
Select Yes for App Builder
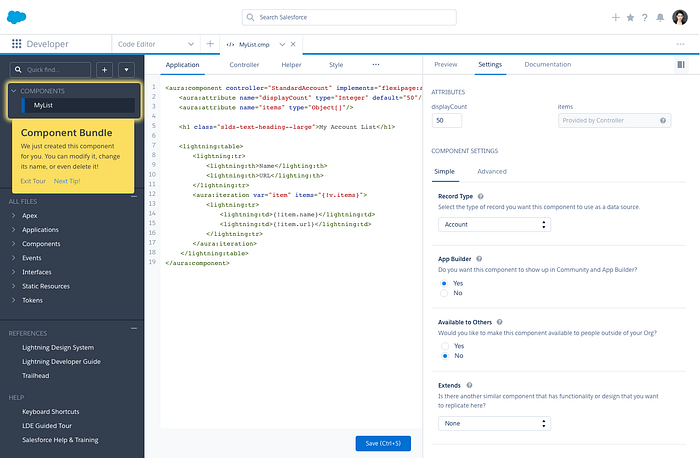pos(445,283)
